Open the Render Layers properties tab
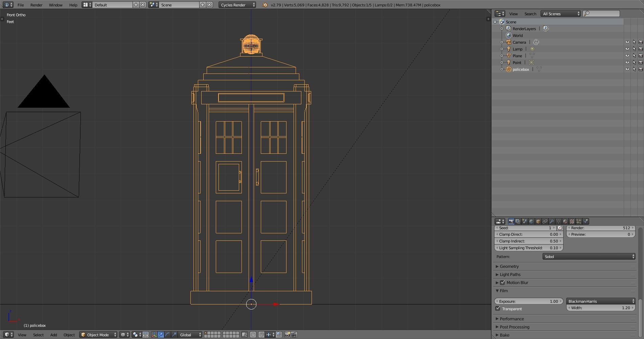The width and height of the screenshot is (644, 339). coord(518,221)
